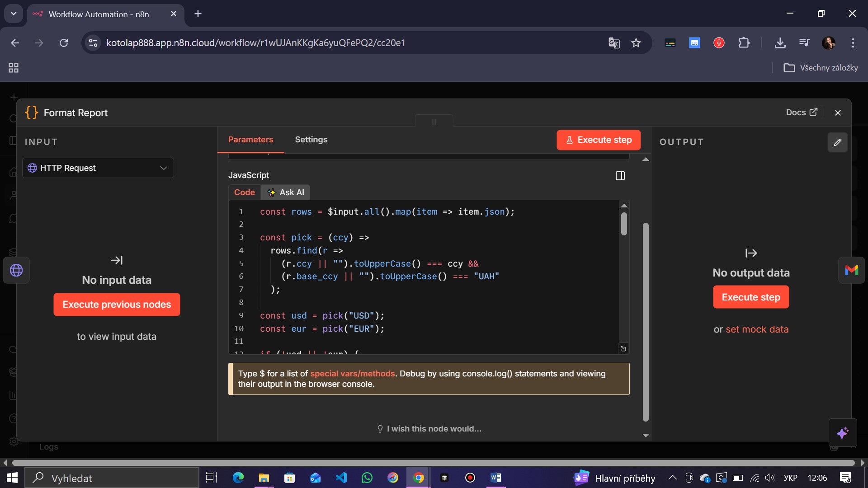
Task: Open HTTP Request input node dropdown
Action: tap(98, 168)
